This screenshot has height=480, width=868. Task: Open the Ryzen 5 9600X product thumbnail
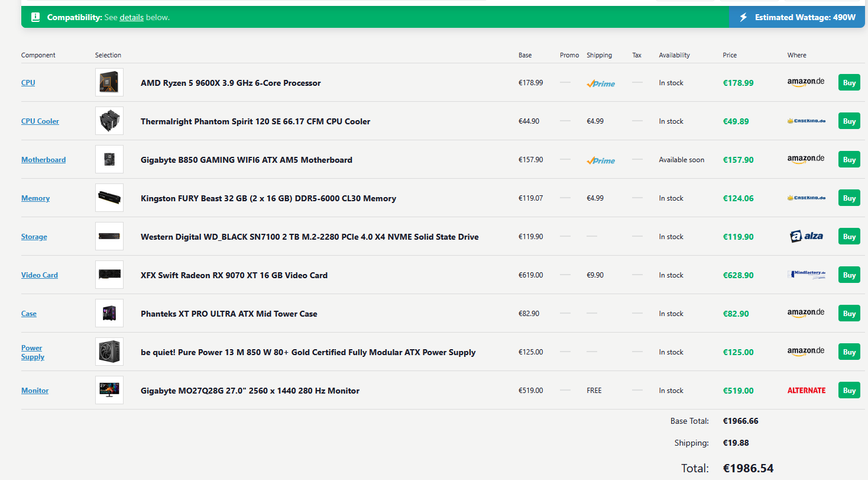[x=109, y=82]
